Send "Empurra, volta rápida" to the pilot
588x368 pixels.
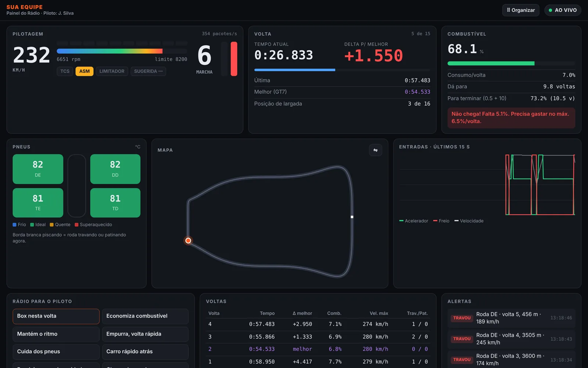pos(145,334)
